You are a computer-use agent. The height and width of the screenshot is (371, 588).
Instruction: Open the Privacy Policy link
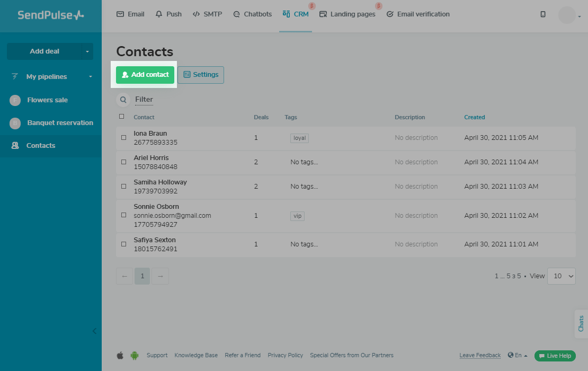click(286, 355)
